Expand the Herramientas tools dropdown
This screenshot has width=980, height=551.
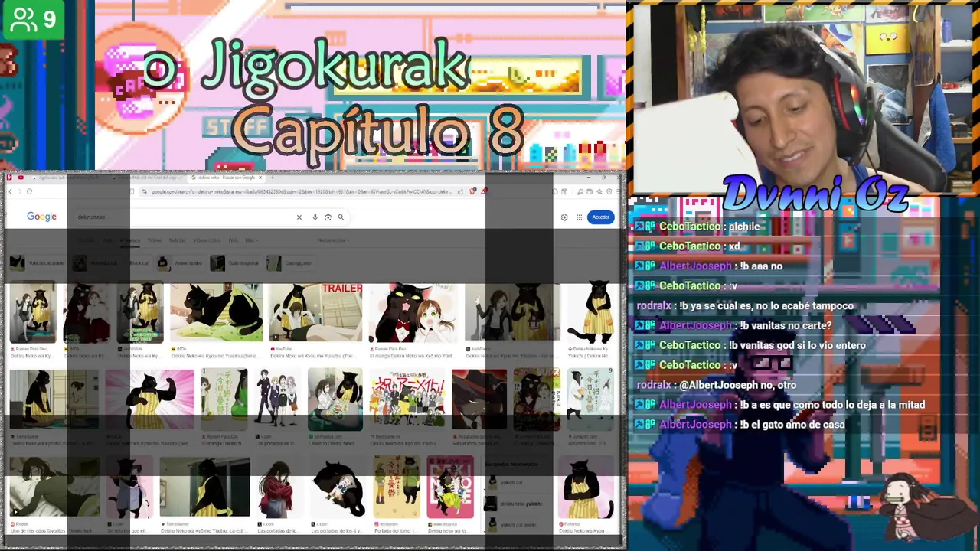pos(333,240)
